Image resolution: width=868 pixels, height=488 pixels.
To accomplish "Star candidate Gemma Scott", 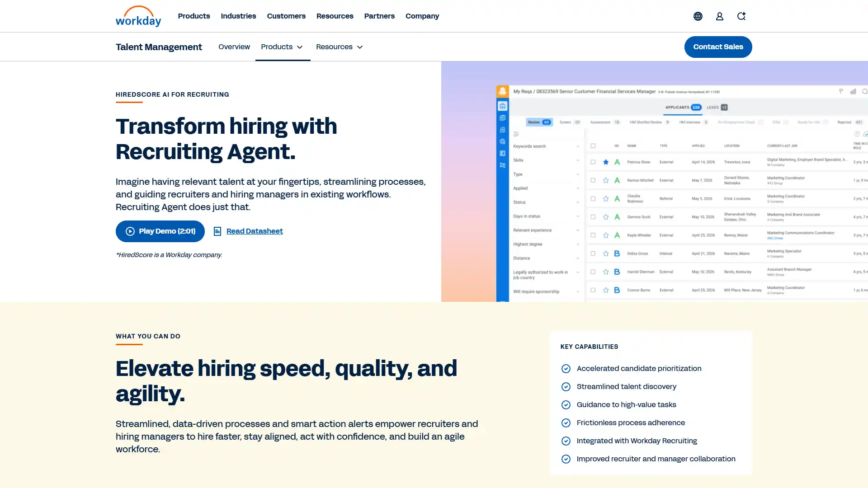I will (606, 217).
